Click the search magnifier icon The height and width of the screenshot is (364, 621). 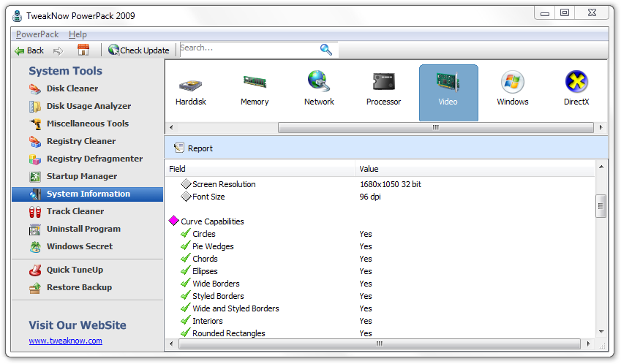point(326,50)
